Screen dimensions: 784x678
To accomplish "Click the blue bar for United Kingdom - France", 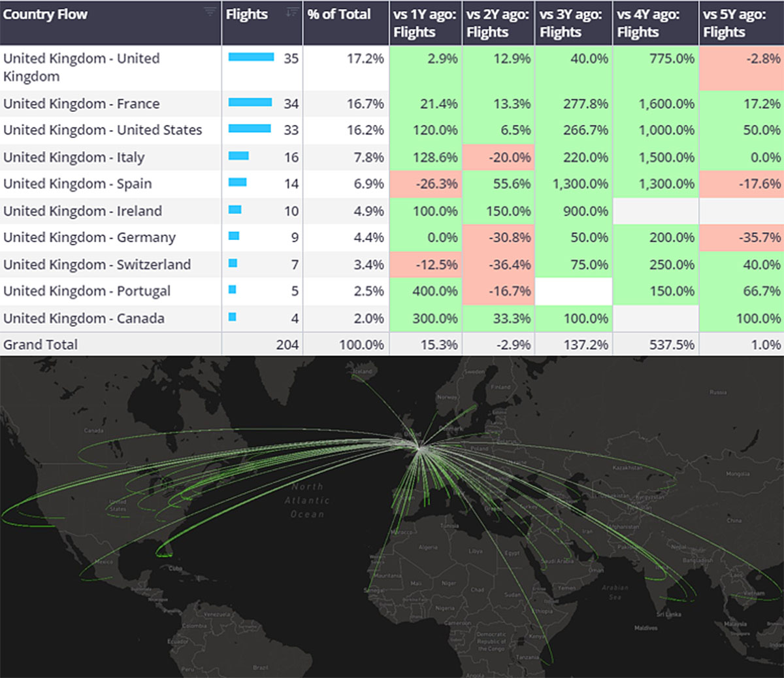I will (250, 103).
